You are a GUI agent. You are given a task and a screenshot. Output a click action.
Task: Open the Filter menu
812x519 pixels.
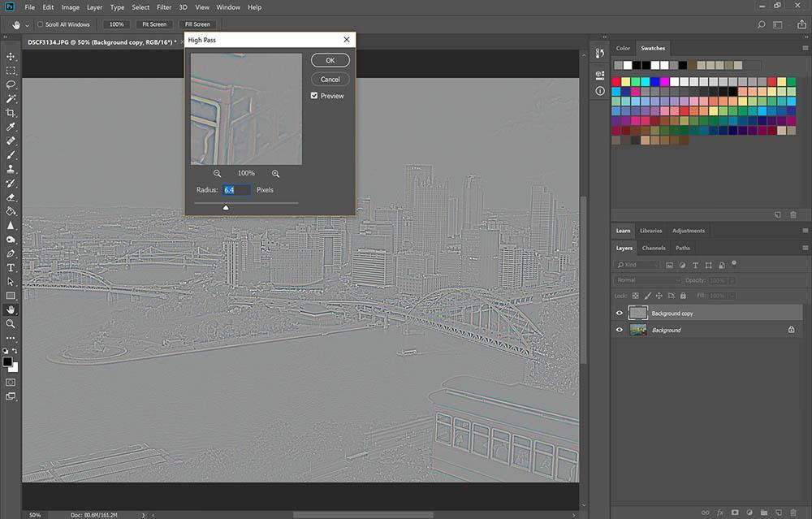(164, 7)
